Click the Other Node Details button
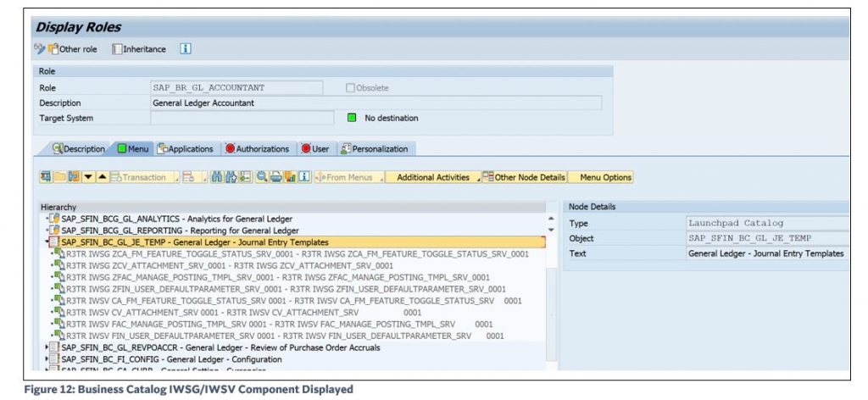868x400 pixels. pos(524,178)
